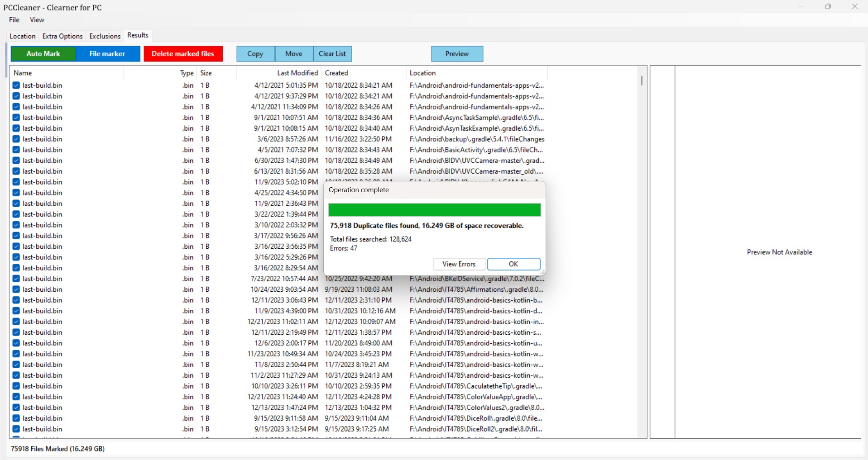Viewport: 868px width, 460px height.
Task: Click last modified "11/2/2023 11:27:29 AM"
Action: tap(284, 375)
